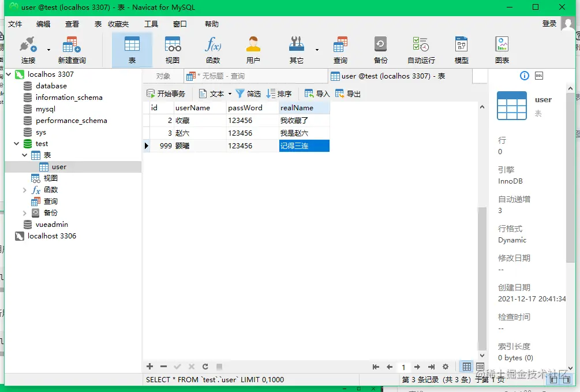Image resolution: width=580 pixels, height=392 pixels.
Task: Open the 文件 menu
Action: click(x=15, y=24)
